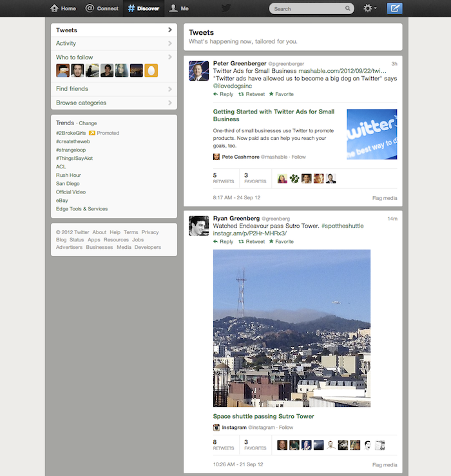
Task: Click Change next to Trends
Action: [88, 123]
